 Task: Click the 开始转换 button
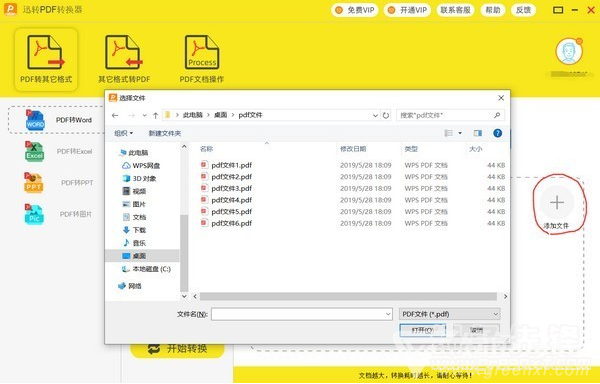(177, 348)
